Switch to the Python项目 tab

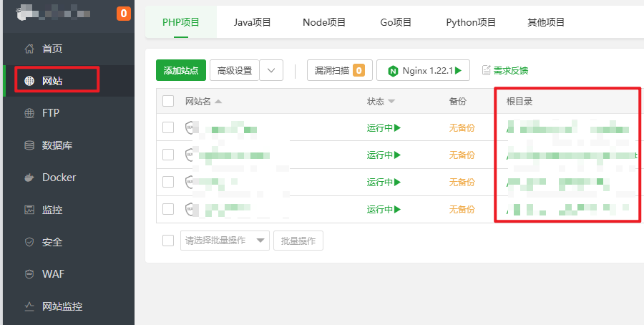pyautogui.click(x=471, y=22)
